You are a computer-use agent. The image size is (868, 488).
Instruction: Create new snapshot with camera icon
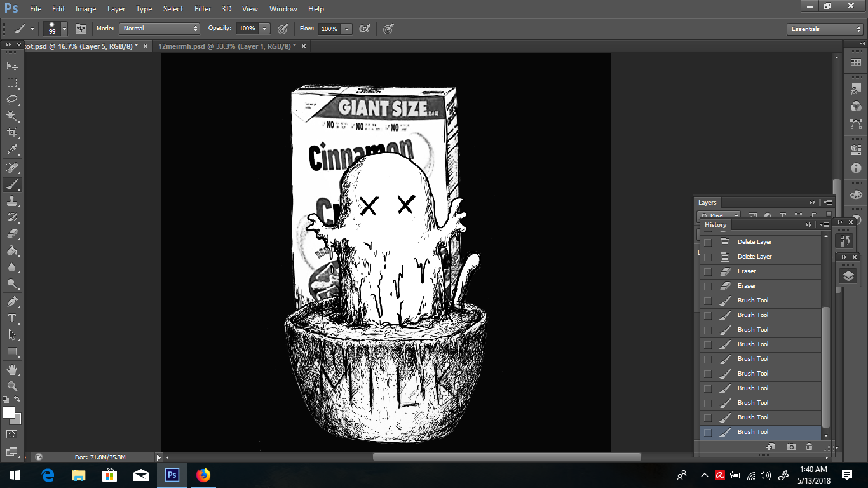click(x=790, y=447)
